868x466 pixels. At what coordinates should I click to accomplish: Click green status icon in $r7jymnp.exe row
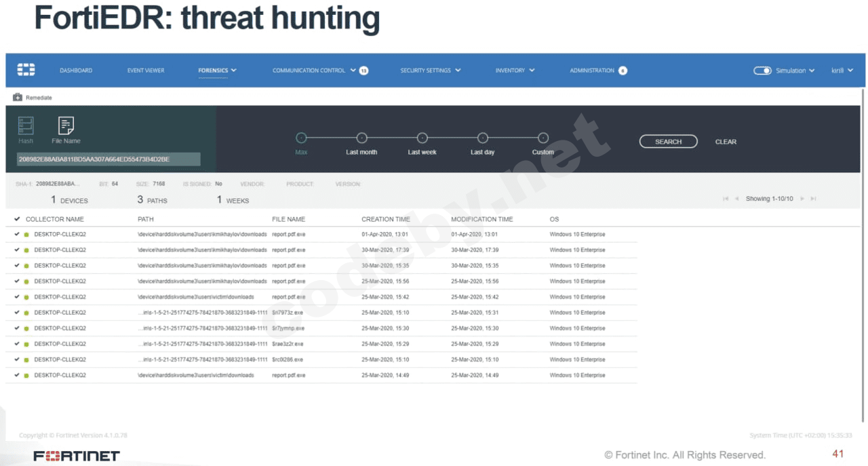[26, 328]
